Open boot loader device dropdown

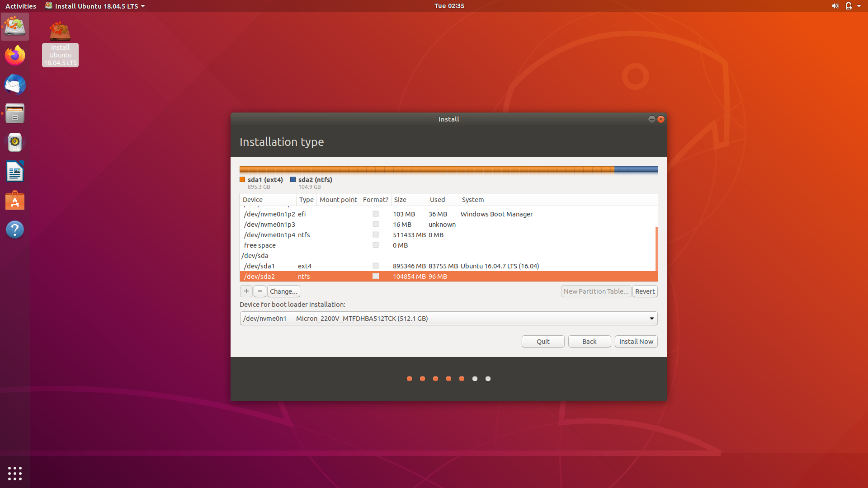tap(651, 319)
